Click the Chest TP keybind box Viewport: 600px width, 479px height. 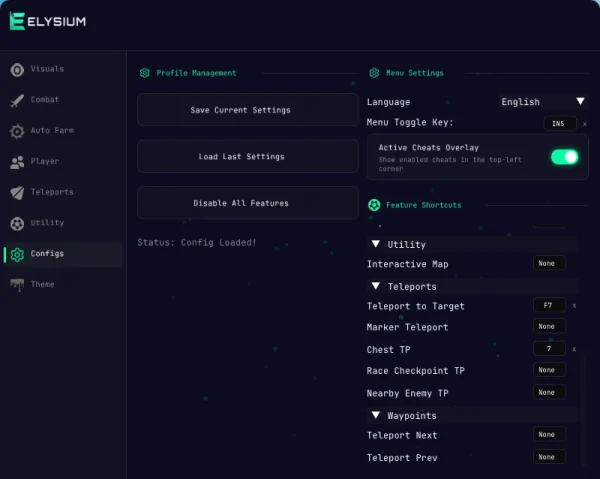click(x=549, y=349)
